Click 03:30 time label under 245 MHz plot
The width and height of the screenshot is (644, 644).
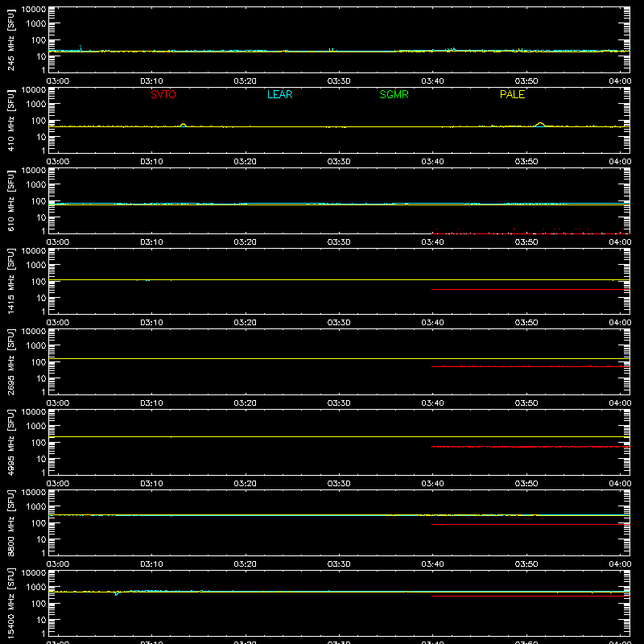[x=339, y=81]
